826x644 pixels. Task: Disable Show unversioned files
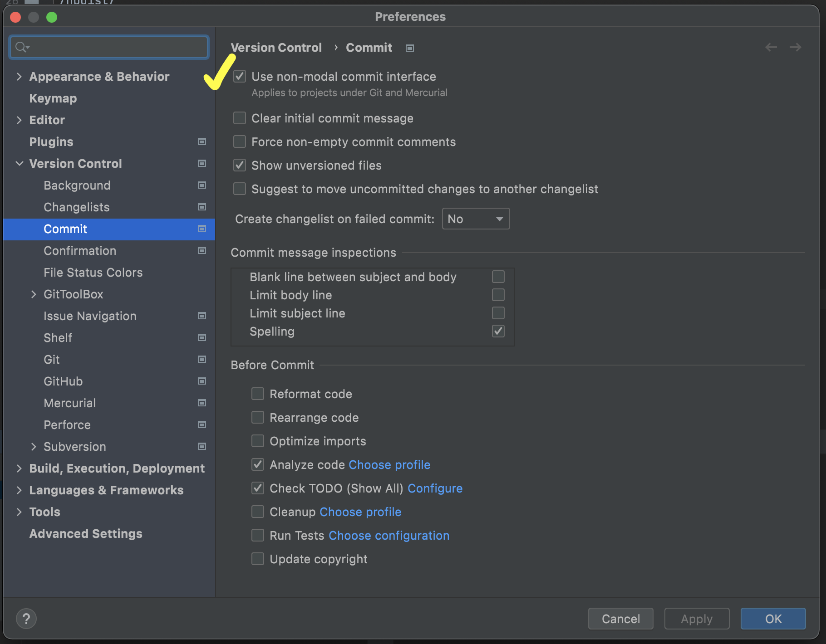pyautogui.click(x=239, y=165)
